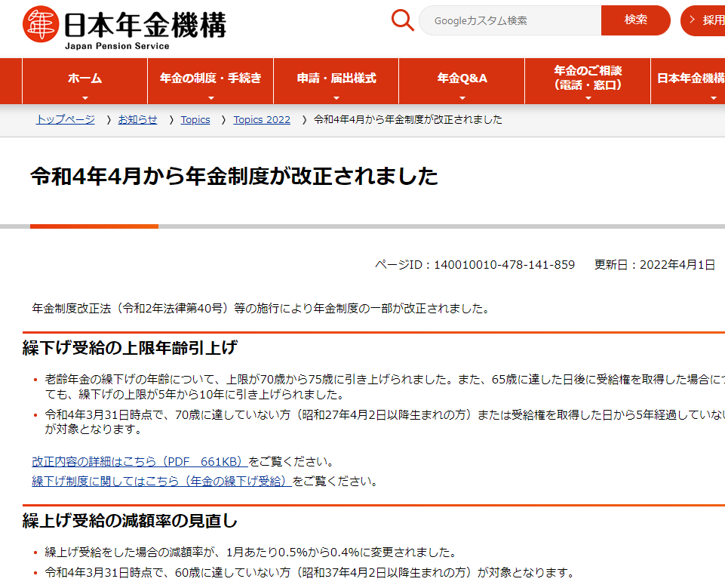Click the intro sentence 年金制度改正法（令和2年法律第40号）
Image resolution: width=725 pixels, height=588 pixels.
click(x=261, y=309)
